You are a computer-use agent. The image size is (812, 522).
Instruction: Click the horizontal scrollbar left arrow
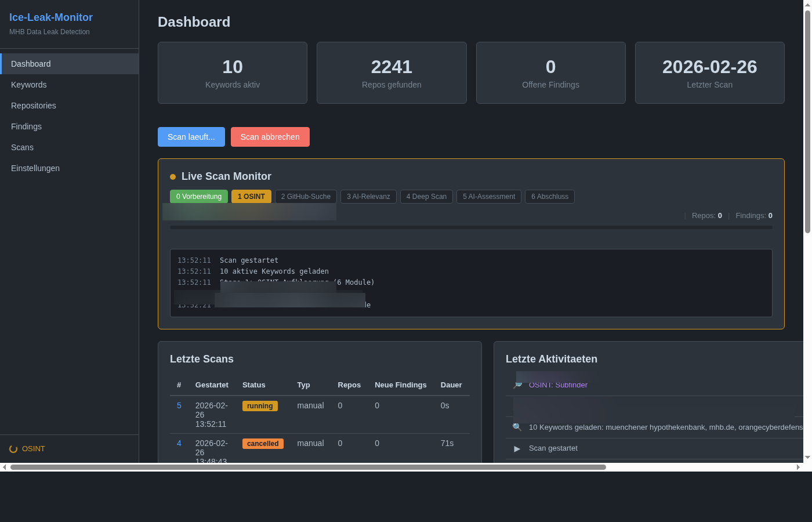click(x=5, y=467)
